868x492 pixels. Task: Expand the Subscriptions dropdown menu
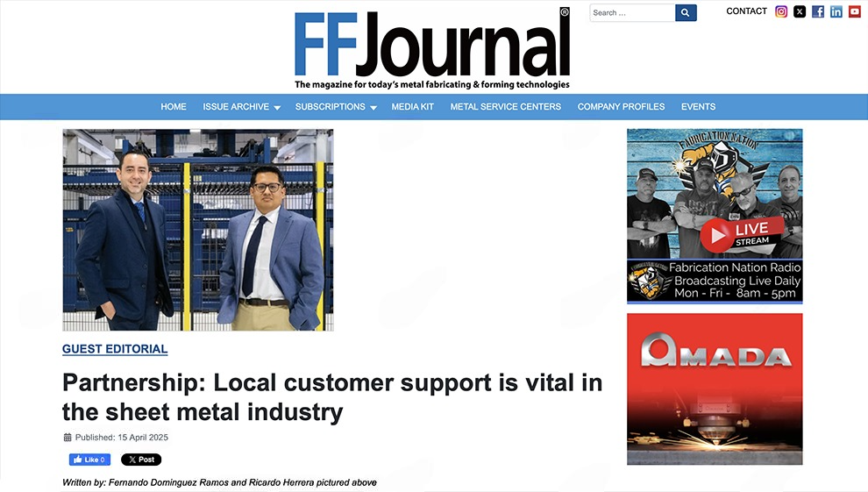click(x=336, y=107)
